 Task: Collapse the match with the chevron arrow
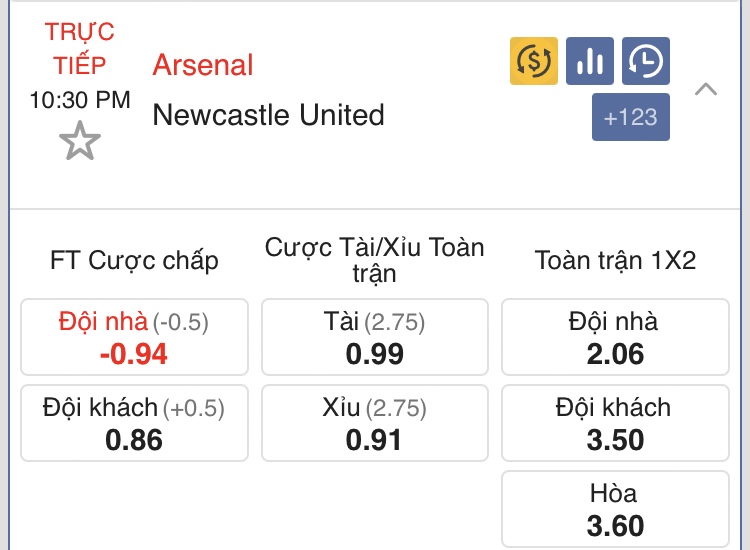[706, 89]
